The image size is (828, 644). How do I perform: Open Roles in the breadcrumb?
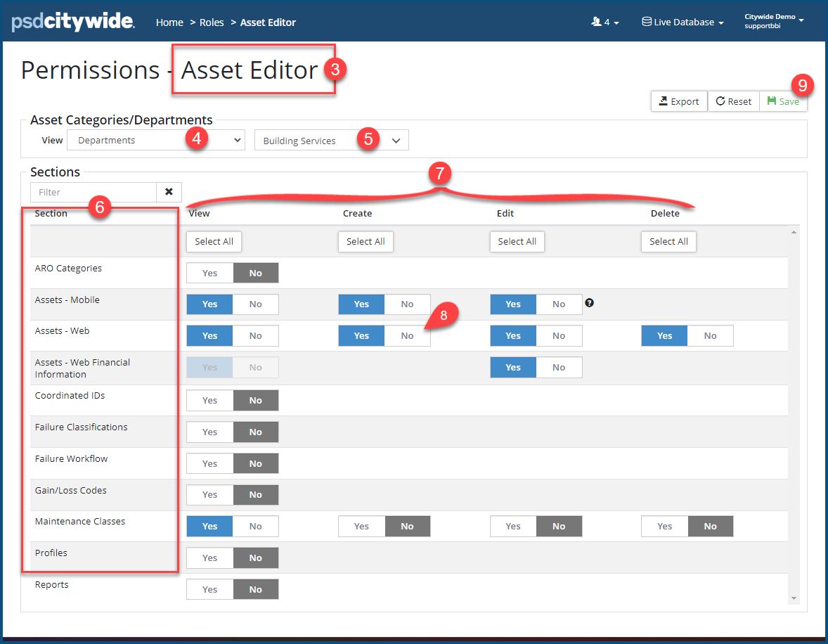click(212, 22)
